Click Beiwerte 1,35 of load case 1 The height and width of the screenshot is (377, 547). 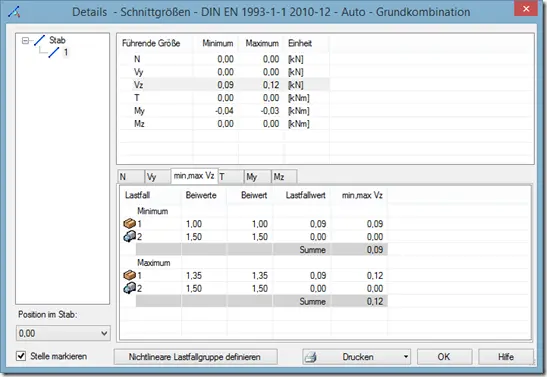pos(194,276)
